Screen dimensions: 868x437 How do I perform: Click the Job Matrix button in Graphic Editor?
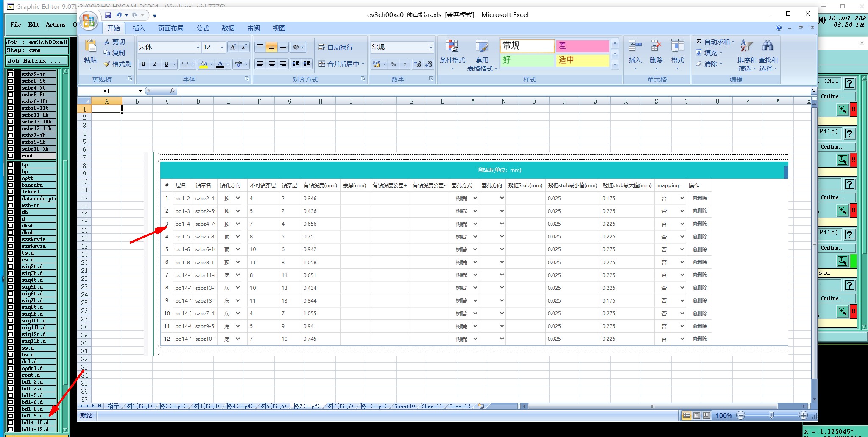point(36,61)
